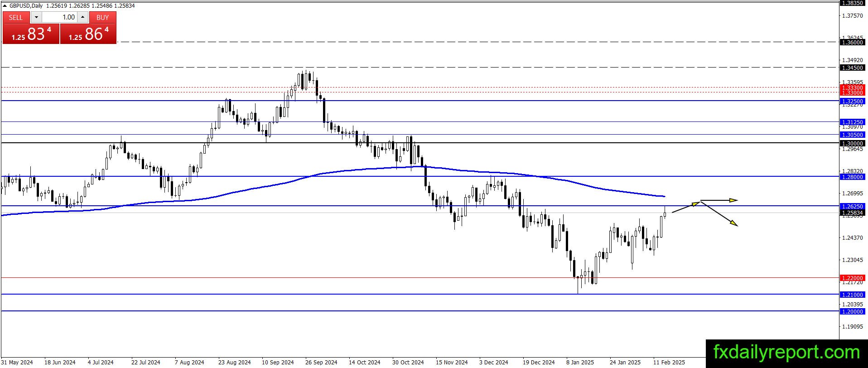Select the yellow-tipped downward arrow on chart
This screenshot has height=368, width=868.
(x=719, y=214)
